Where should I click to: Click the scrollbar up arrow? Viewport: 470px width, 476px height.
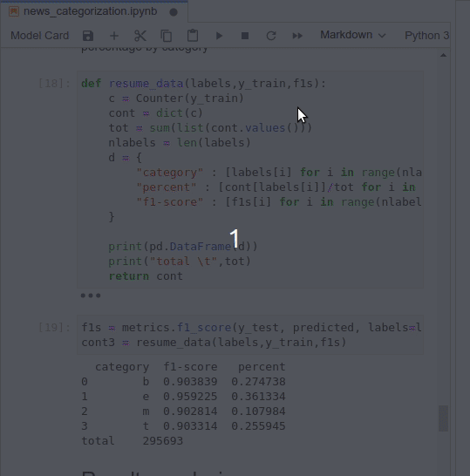[443, 55]
